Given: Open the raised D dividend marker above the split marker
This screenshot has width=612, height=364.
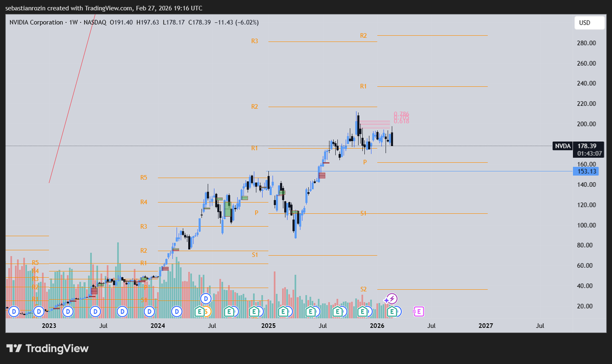Looking at the screenshot, I should coord(206,299).
